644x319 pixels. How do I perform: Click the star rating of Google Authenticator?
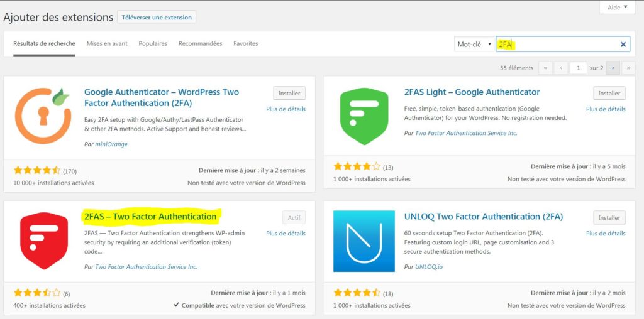coord(37,170)
